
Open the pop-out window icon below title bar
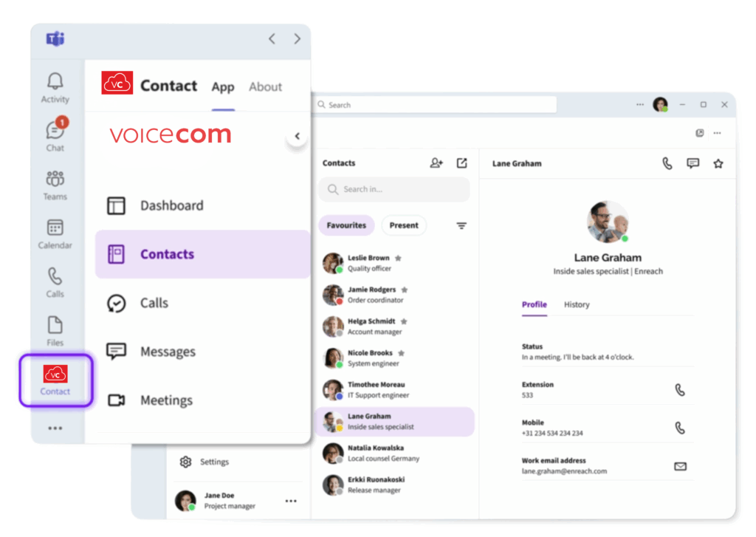click(700, 133)
